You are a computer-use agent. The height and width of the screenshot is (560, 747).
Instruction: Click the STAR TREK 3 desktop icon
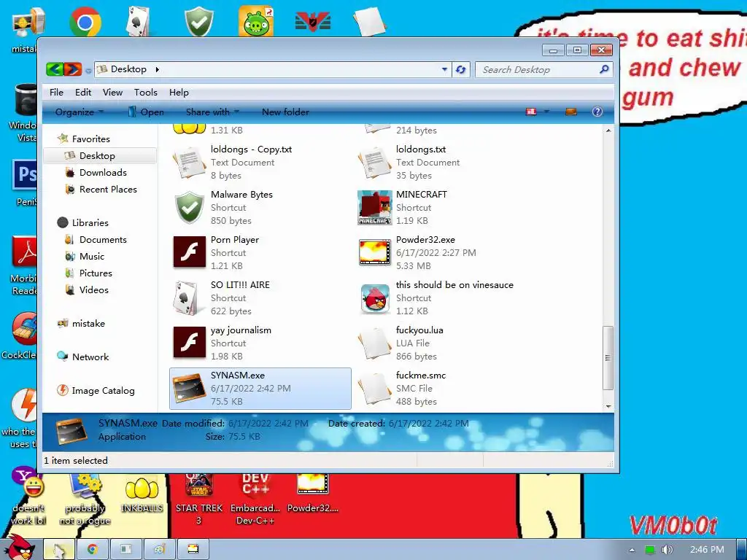point(198,499)
